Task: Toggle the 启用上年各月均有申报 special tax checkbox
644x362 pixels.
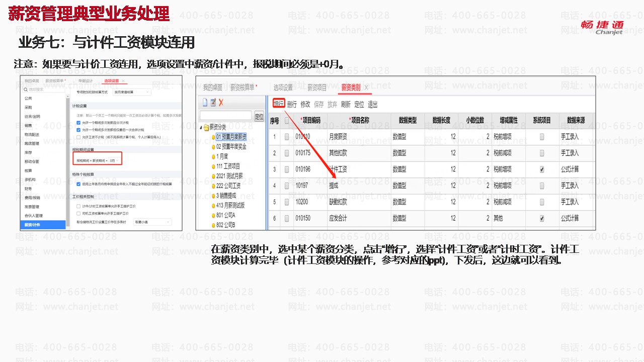Action: (x=78, y=184)
